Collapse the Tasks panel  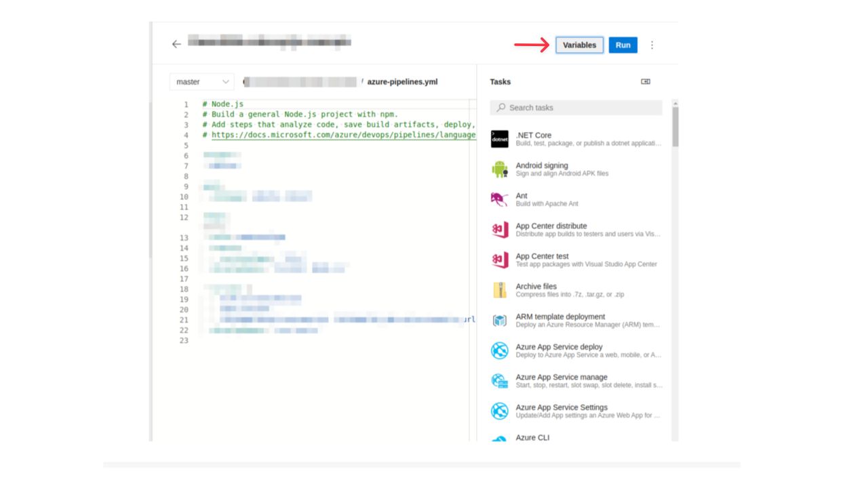point(645,81)
